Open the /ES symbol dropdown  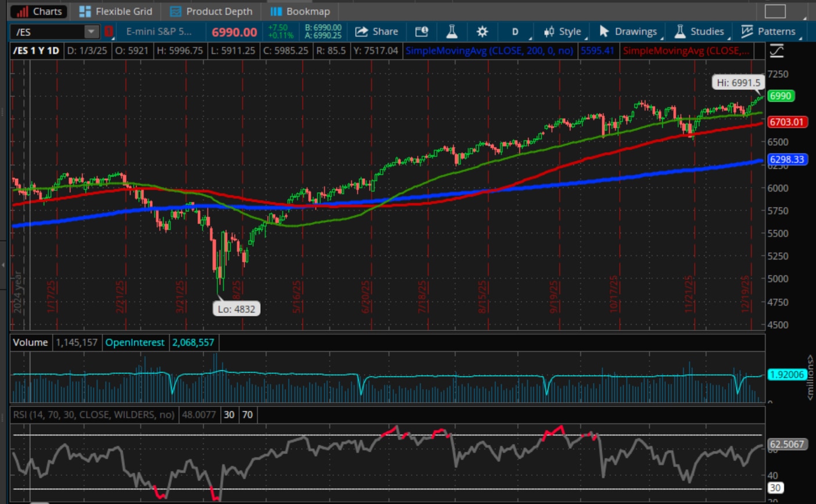pos(92,32)
